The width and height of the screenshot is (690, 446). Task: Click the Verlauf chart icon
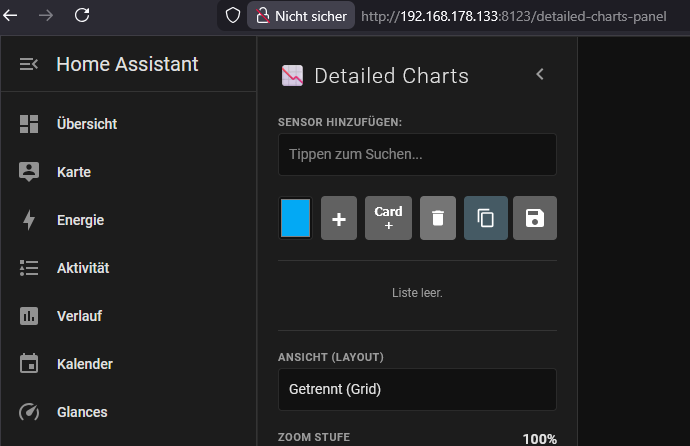(28, 316)
